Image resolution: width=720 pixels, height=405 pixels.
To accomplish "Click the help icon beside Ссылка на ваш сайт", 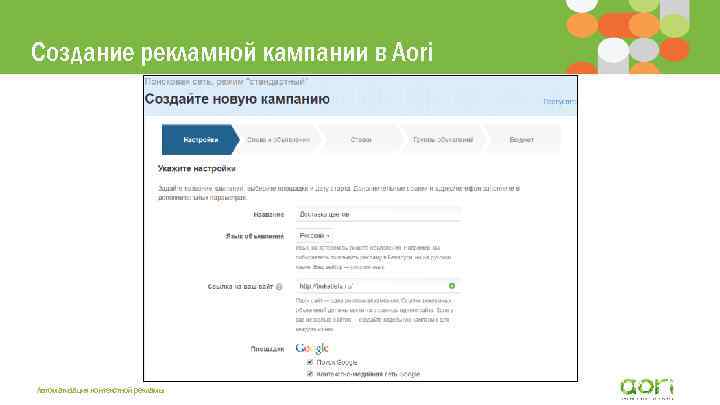I will pyautogui.click(x=279, y=287).
